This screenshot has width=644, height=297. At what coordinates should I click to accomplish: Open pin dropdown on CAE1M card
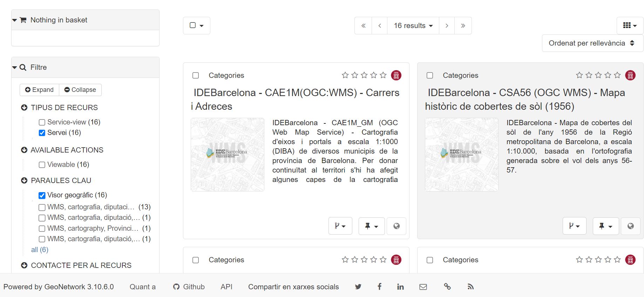coord(372,226)
